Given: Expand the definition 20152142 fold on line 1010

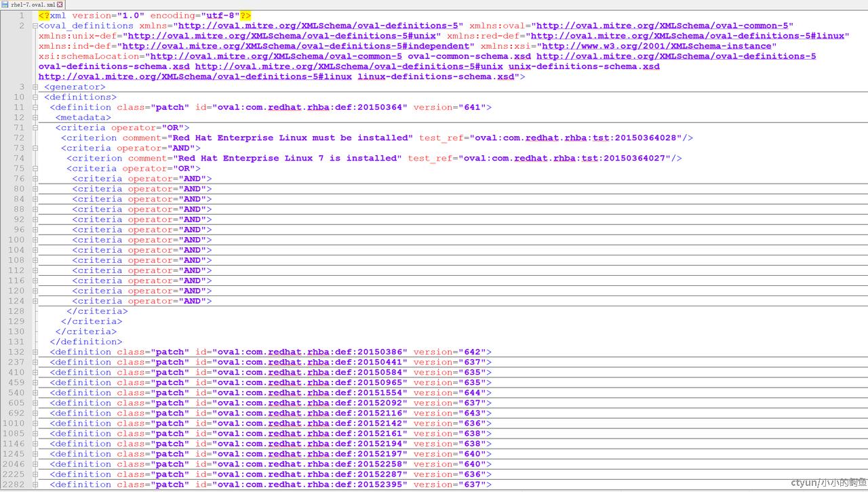Looking at the screenshot, I should coord(35,424).
